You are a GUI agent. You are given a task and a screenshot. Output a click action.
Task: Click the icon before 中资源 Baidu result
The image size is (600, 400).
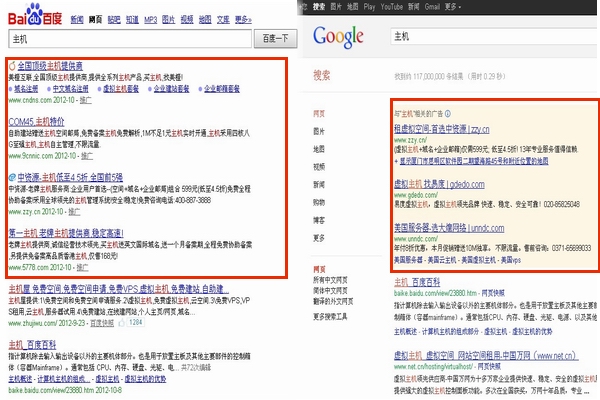click(x=12, y=175)
